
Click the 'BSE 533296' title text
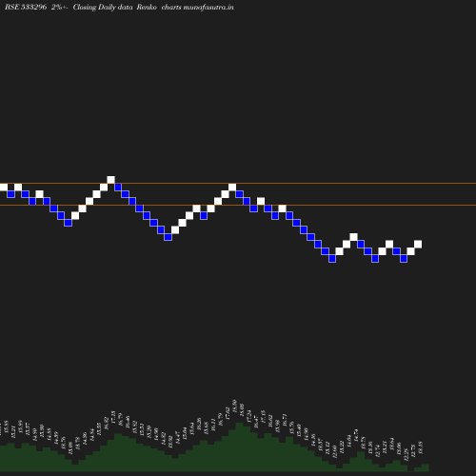[x=26, y=7]
